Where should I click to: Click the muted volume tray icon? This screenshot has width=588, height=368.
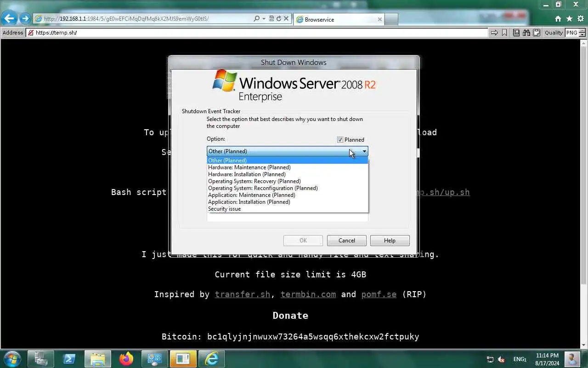502,359
